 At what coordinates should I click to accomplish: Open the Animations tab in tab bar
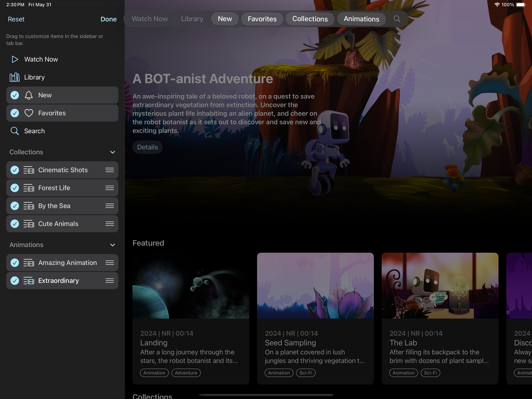click(361, 19)
